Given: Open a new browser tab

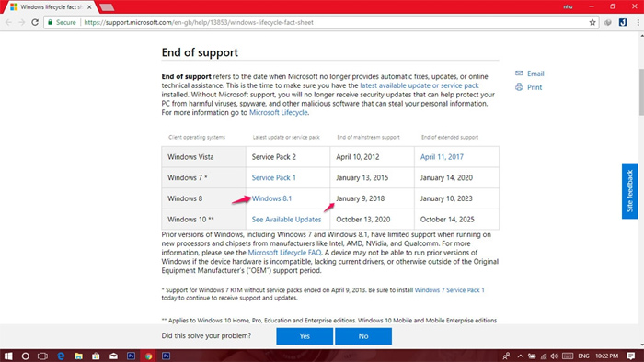Looking at the screenshot, I should (x=107, y=7).
